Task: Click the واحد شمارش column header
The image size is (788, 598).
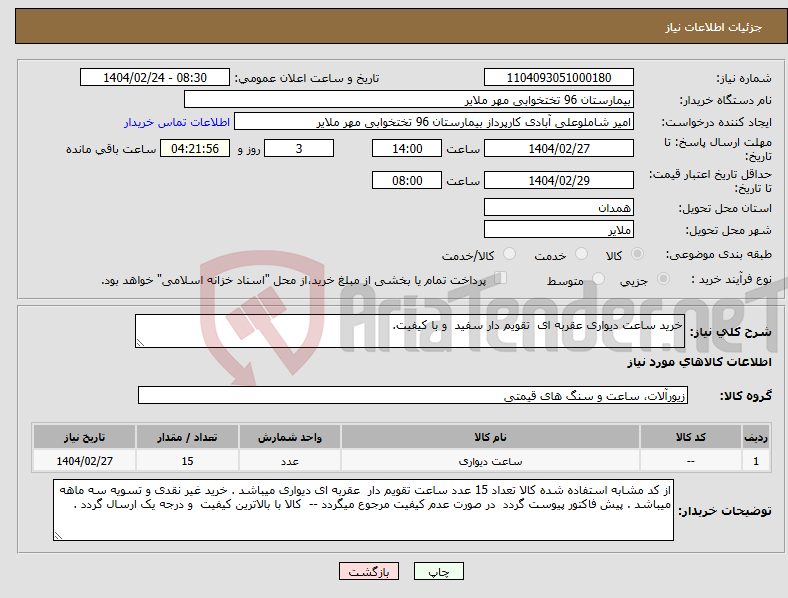Action: (x=290, y=437)
